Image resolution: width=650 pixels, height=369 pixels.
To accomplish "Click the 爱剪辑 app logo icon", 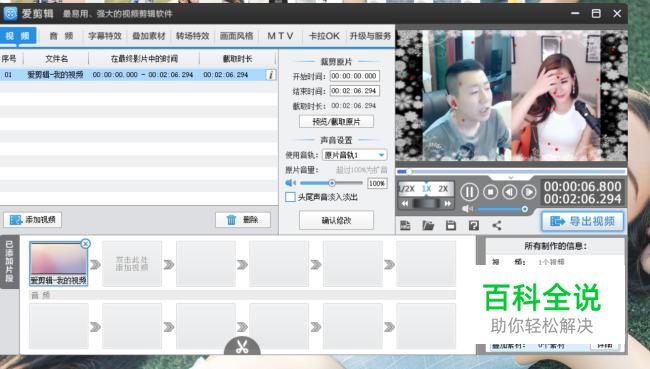I will pos(10,14).
